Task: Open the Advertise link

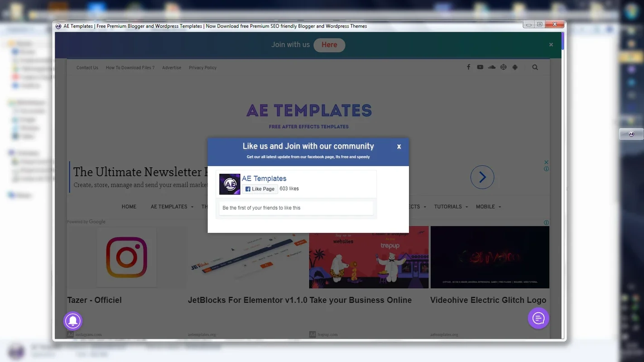Action: click(x=172, y=68)
